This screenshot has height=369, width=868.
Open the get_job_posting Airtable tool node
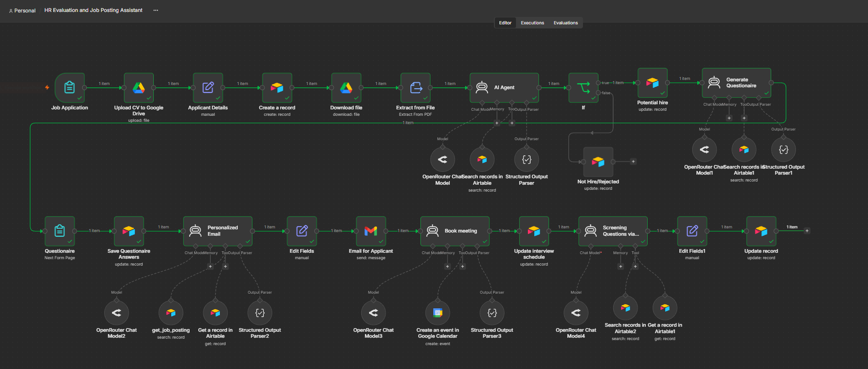tap(171, 313)
